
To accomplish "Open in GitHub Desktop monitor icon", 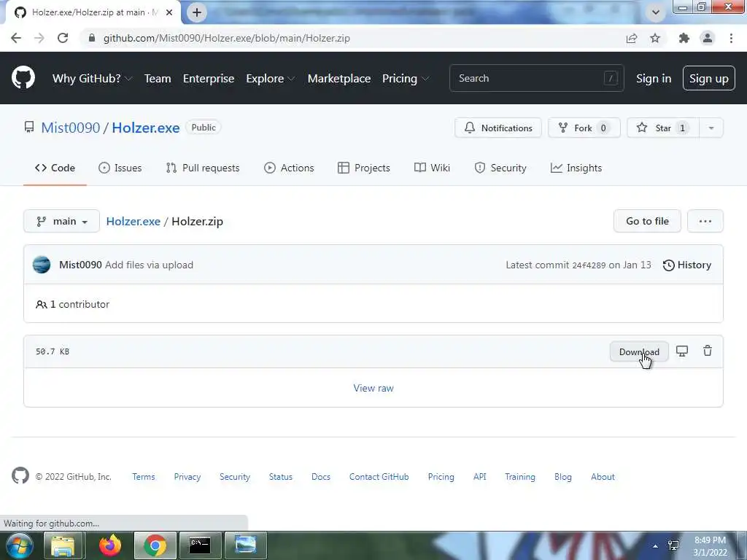I will (x=682, y=351).
